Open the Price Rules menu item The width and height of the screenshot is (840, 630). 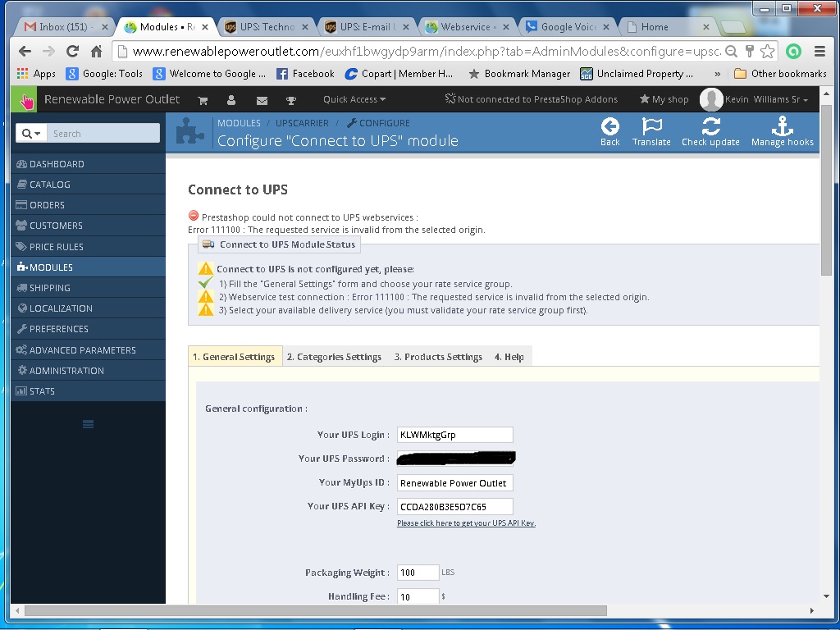pyautogui.click(x=88, y=246)
